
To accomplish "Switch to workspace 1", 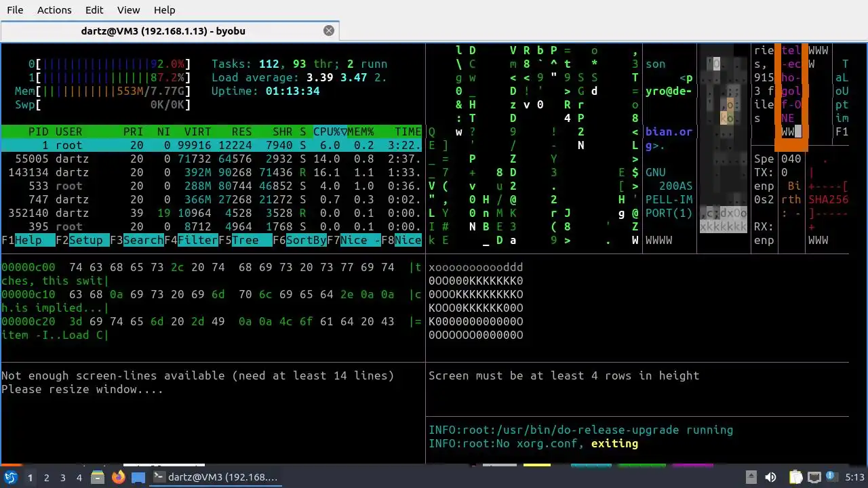I will [x=30, y=477].
